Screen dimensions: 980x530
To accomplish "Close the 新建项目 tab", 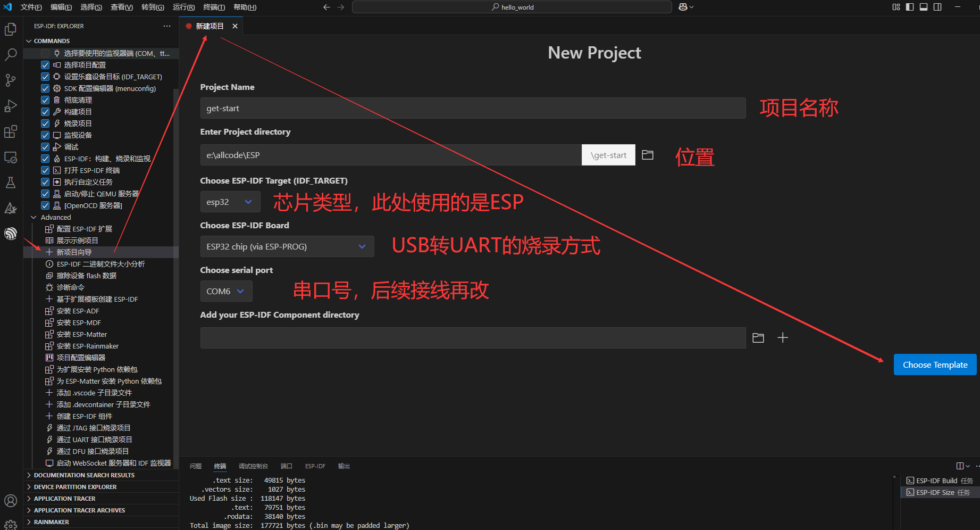I will click(235, 26).
